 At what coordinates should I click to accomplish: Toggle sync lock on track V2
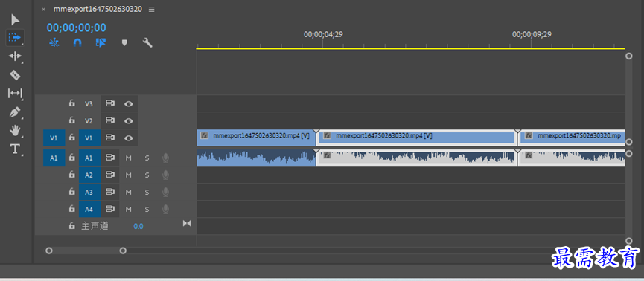[x=110, y=121]
